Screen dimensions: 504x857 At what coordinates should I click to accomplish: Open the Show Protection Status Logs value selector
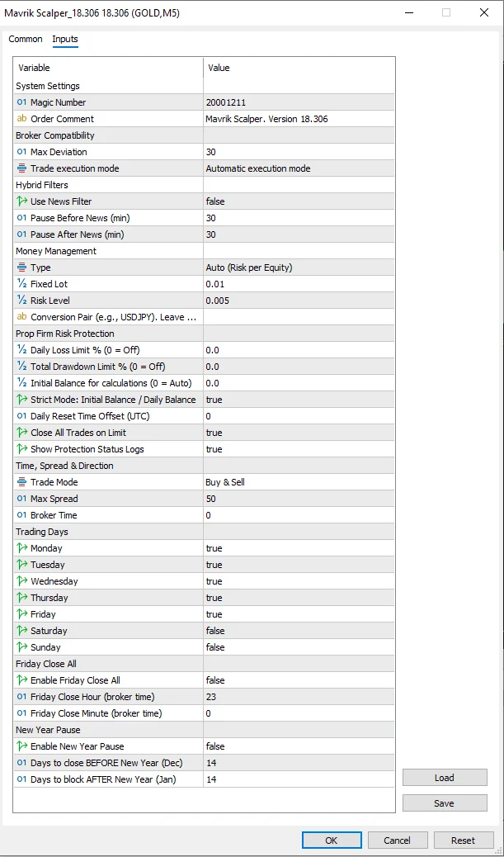(x=299, y=449)
